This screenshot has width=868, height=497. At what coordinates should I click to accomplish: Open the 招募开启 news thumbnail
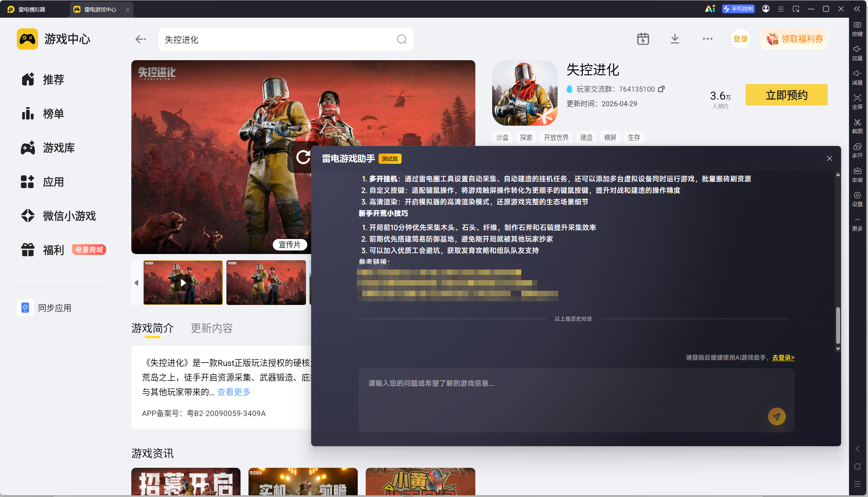click(x=186, y=482)
